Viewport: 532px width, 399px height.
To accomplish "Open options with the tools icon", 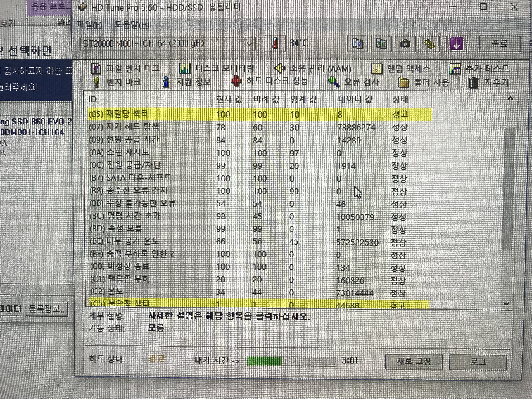I will click(429, 44).
